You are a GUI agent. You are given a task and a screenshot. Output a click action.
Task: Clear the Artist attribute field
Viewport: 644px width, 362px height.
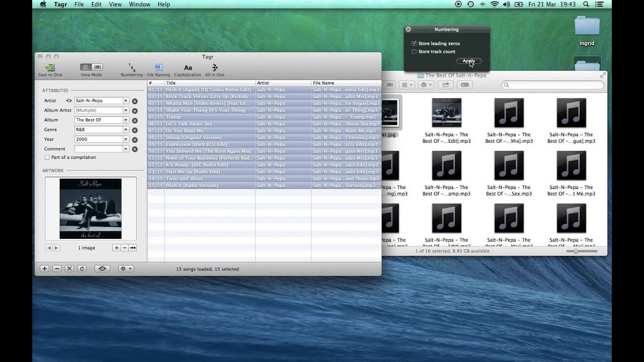point(135,101)
